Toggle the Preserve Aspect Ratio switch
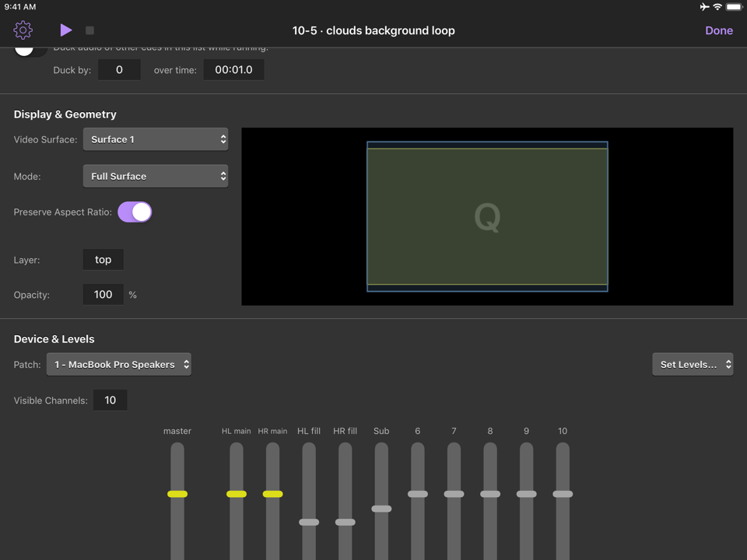This screenshot has width=747, height=560. (x=135, y=212)
